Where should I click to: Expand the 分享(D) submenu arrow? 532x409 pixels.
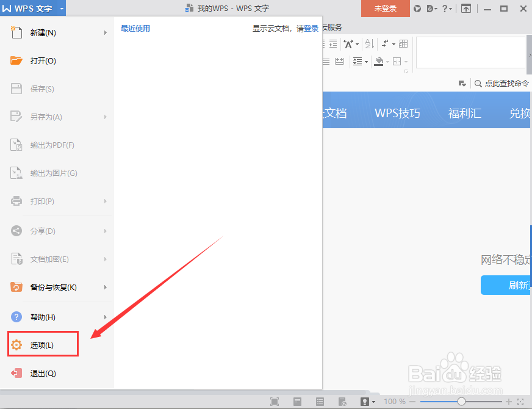click(x=106, y=231)
